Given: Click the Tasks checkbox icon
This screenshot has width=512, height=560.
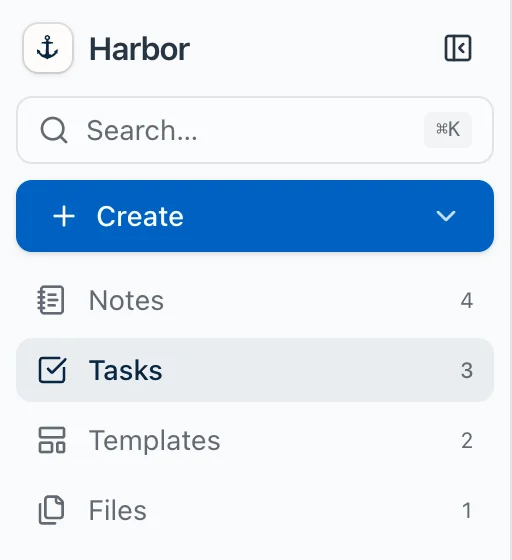Looking at the screenshot, I should (52, 370).
